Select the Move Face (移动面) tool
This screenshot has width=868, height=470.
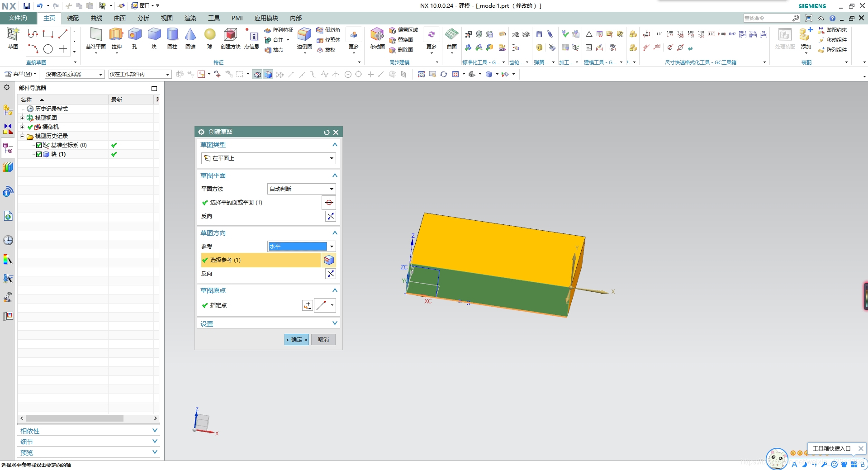(377, 38)
